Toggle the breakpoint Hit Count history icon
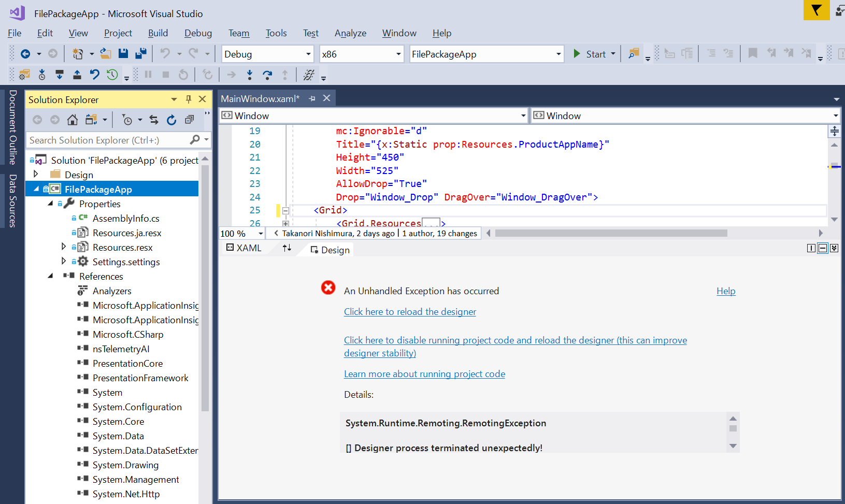 tap(112, 74)
